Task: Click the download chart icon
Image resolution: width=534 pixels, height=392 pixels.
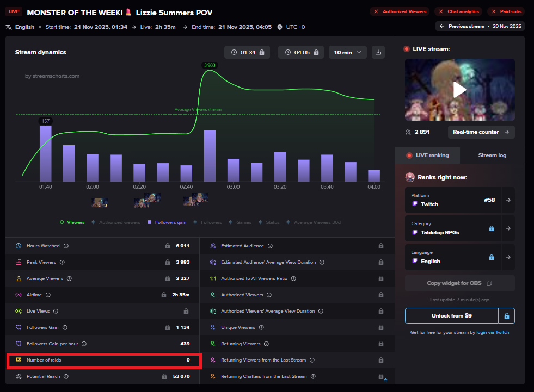Action: pyautogui.click(x=378, y=52)
